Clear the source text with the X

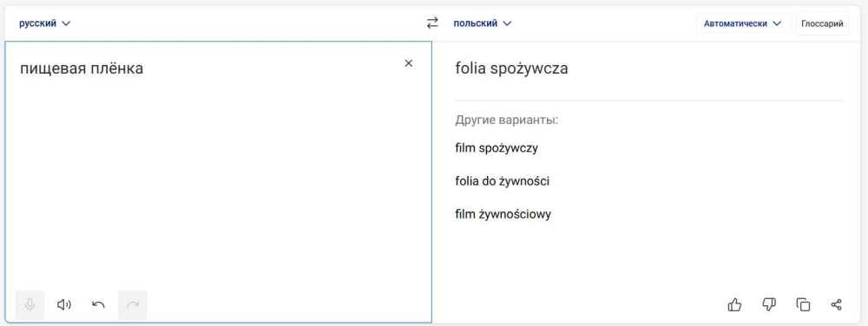pyautogui.click(x=409, y=63)
